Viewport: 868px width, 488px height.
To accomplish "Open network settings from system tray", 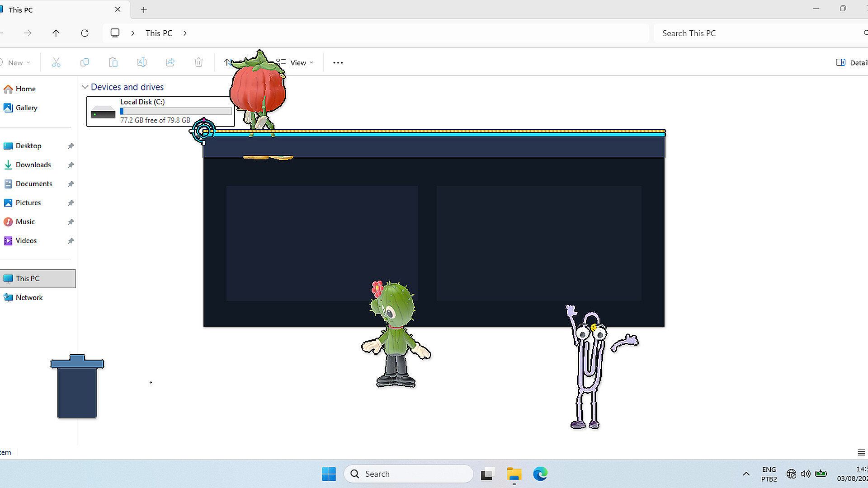I will click(791, 474).
